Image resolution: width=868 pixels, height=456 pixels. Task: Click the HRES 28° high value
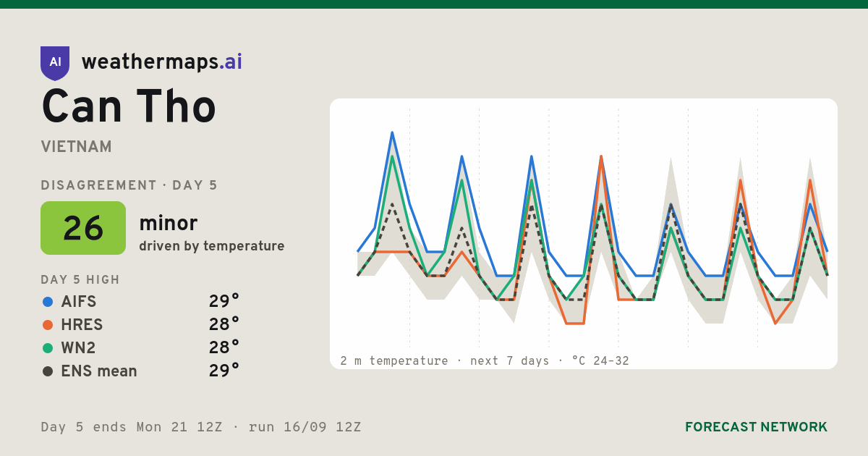[x=224, y=324]
